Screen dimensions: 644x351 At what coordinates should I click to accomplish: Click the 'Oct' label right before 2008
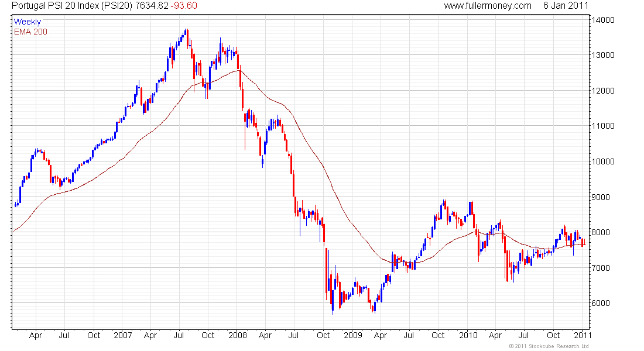(x=208, y=335)
